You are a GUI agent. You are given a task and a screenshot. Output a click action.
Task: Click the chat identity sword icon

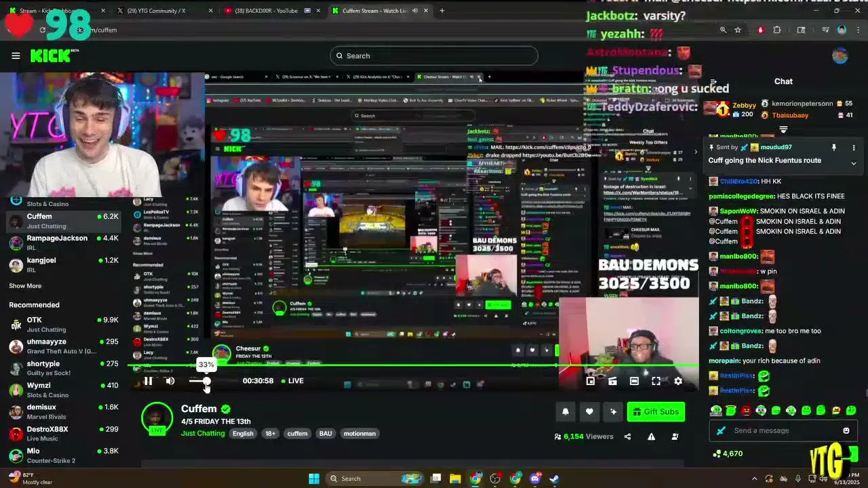[x=721, y=430]
